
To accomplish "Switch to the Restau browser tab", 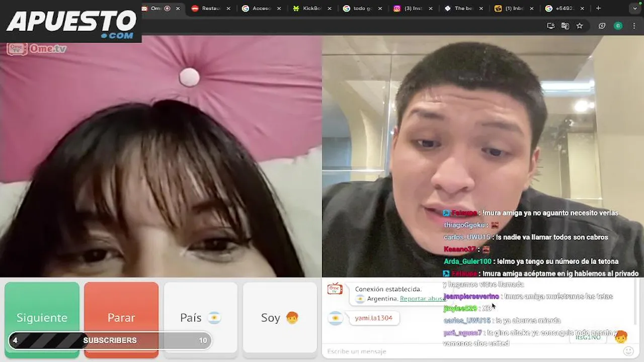I will 211,8.
